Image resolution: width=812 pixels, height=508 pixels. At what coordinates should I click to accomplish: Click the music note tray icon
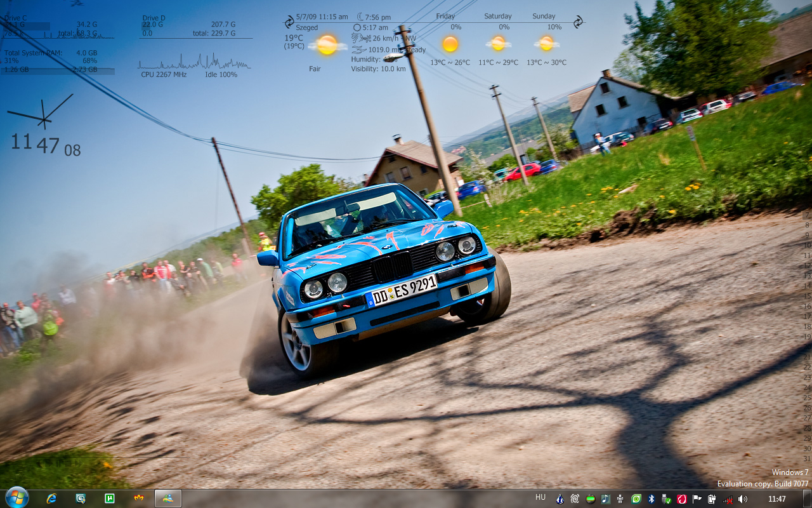[x=606, y=499]
